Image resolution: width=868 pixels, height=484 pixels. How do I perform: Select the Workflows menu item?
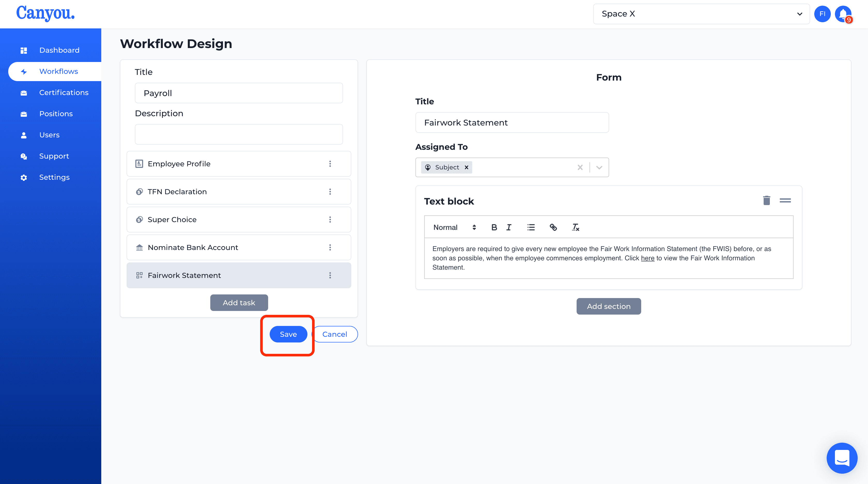click(x=58, y=71)
